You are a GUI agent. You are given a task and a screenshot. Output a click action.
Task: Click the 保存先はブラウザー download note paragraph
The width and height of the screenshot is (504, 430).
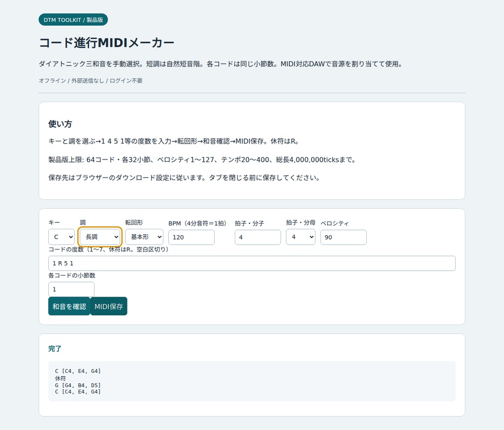[184, 178]
